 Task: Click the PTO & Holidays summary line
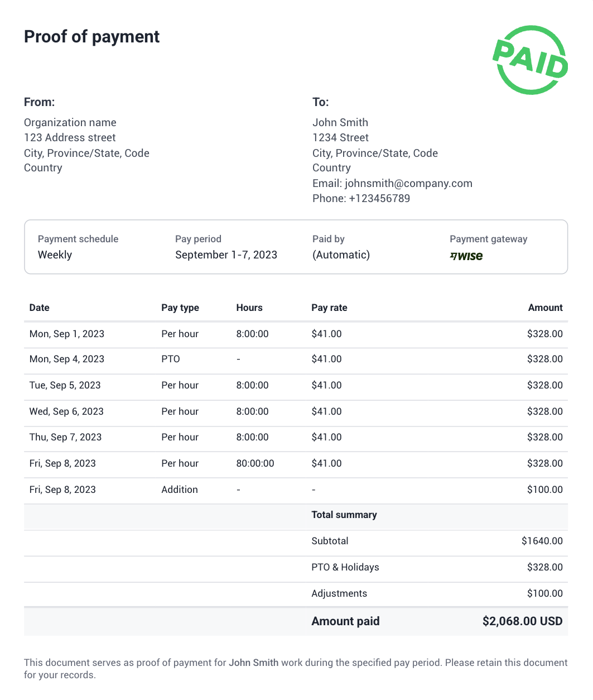click(x=345, y=567)
